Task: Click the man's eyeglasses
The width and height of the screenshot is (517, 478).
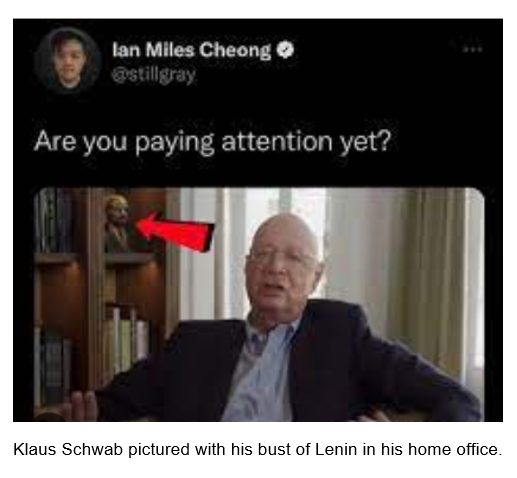Action: tap(282, 259)
